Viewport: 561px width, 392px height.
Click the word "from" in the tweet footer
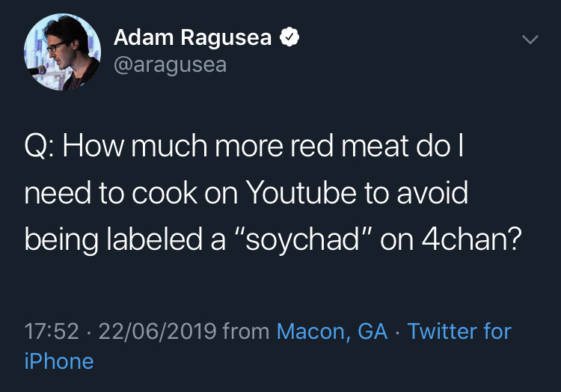247,330
